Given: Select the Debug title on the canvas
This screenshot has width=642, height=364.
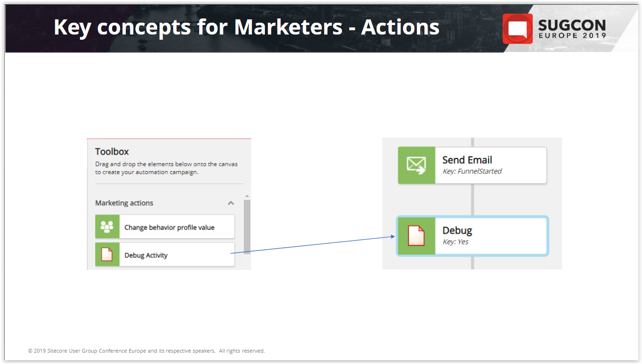Looking at the screenshot, I should point(457,230).
